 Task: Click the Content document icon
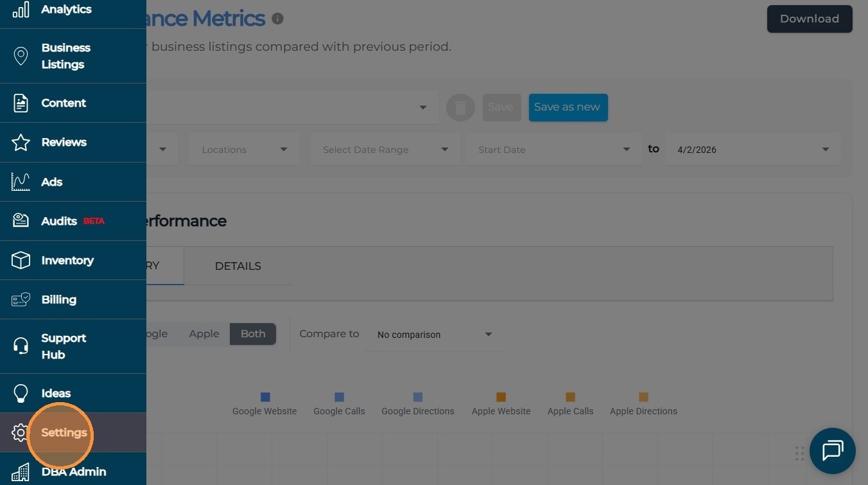pos(21,103)
